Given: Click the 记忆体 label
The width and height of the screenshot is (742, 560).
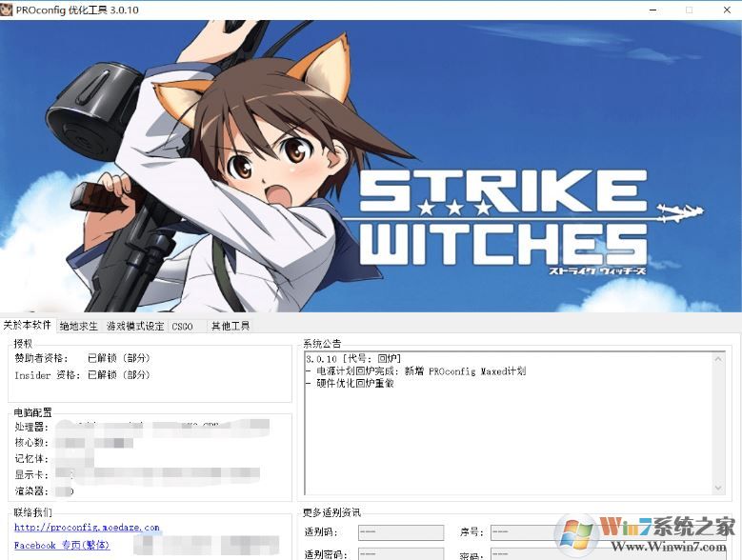Looking at the screenshot, I should [31, 459].
